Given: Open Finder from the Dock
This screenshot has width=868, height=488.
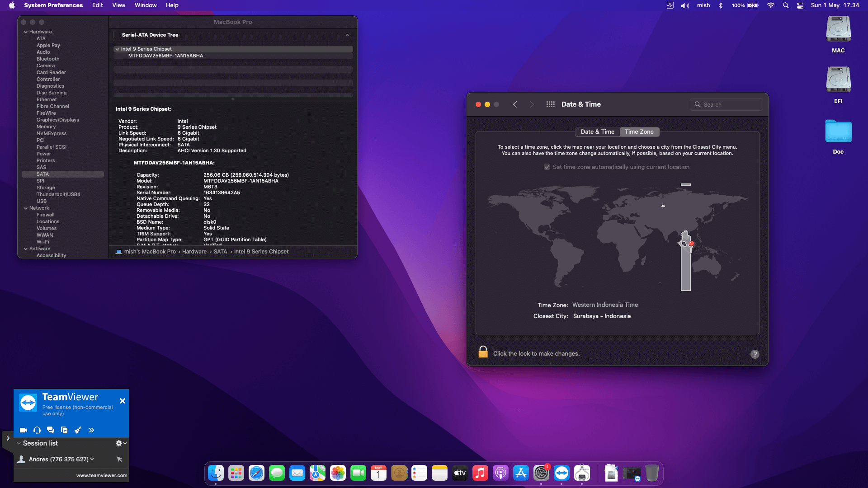Looking at the screenshot, I should [216, 473].
